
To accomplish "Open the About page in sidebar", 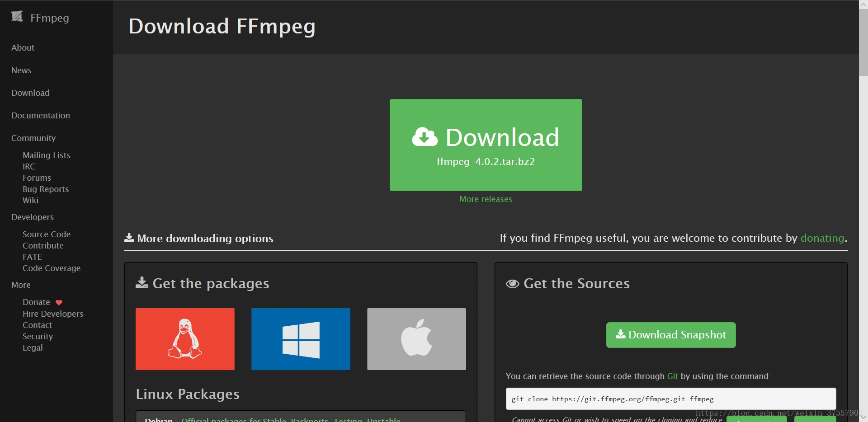I will [x=23, y=47].
